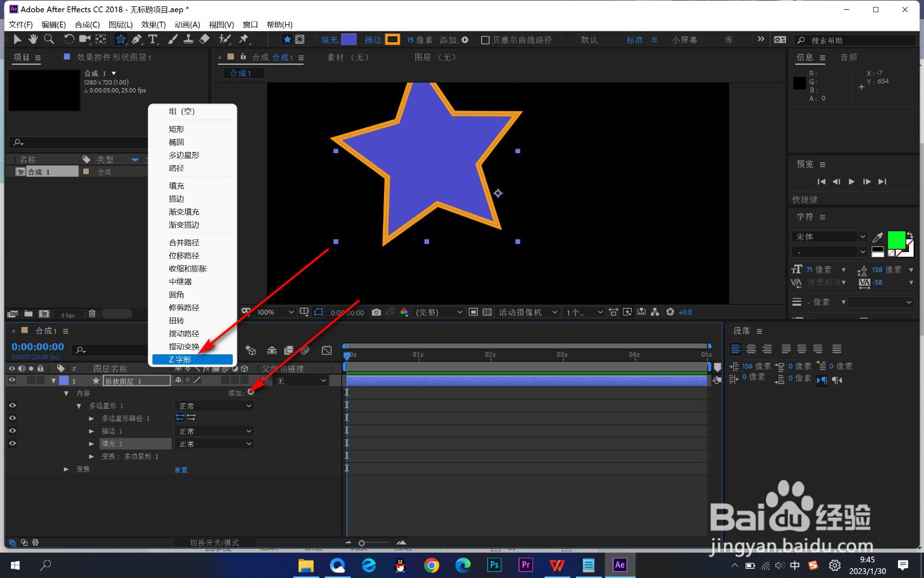Screen dimensions: 924x578
Task: Click the 添加 button next to 内容
Action: pos(251,392)
